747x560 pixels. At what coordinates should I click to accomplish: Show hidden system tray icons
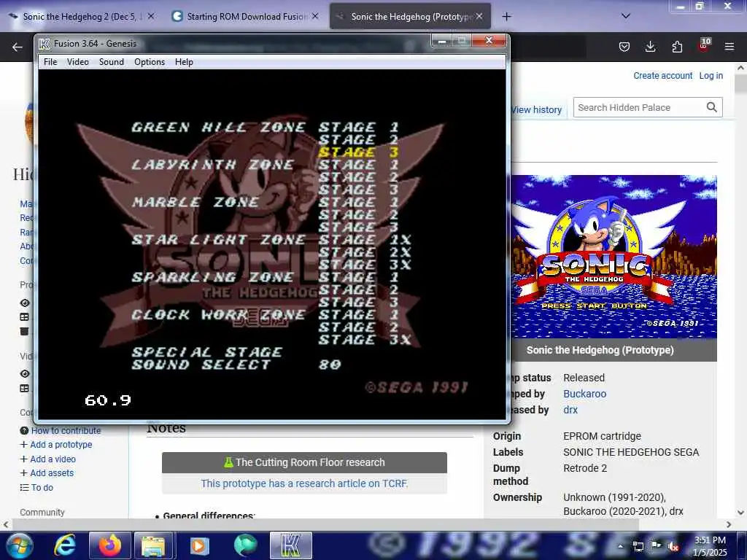(620, 546)
